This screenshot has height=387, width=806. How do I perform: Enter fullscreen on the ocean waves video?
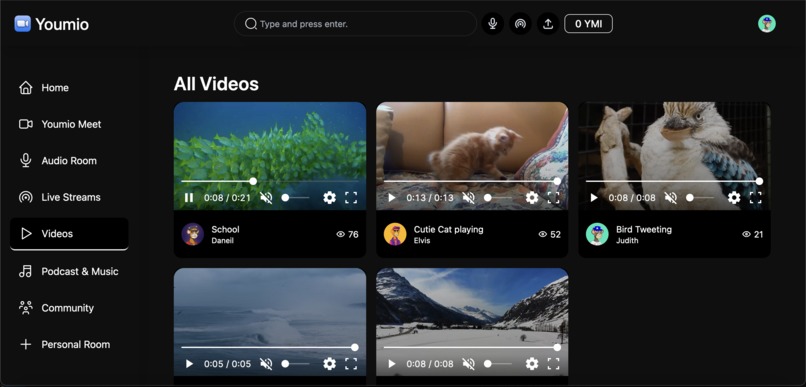pos(351,364)
